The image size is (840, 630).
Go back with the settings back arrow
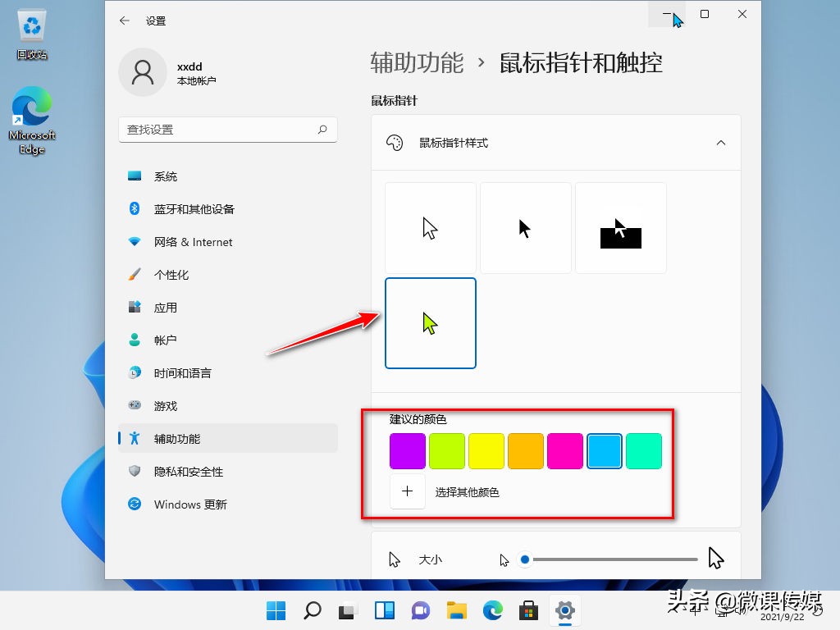(x=125, y=21)
